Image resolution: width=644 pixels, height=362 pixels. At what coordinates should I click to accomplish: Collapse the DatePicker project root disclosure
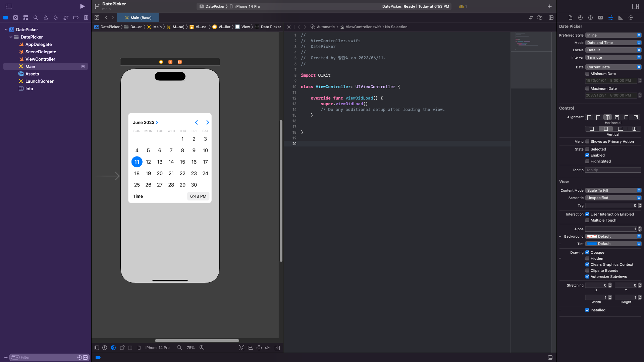(x=6, y=30)
